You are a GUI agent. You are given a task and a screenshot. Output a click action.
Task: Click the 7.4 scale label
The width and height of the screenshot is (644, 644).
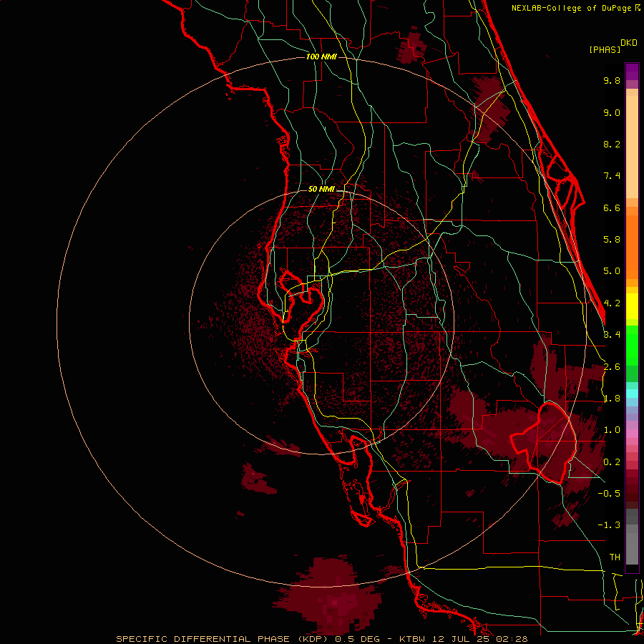pos(612,176)
